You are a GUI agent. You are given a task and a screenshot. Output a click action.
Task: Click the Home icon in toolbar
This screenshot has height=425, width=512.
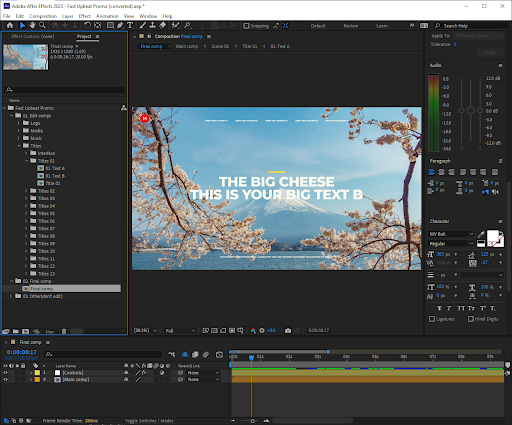(10, 25)
